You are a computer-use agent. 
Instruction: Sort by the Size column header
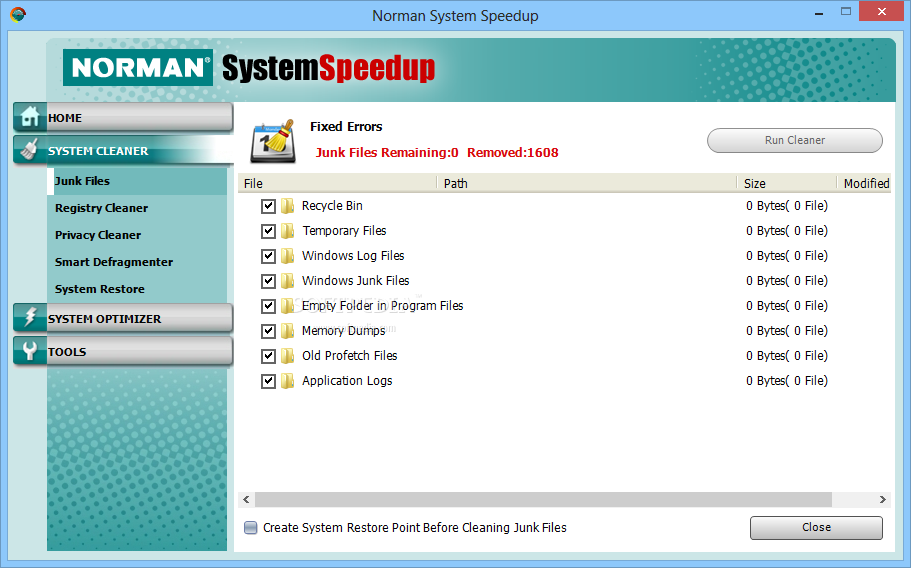click(x=787, y=184)
